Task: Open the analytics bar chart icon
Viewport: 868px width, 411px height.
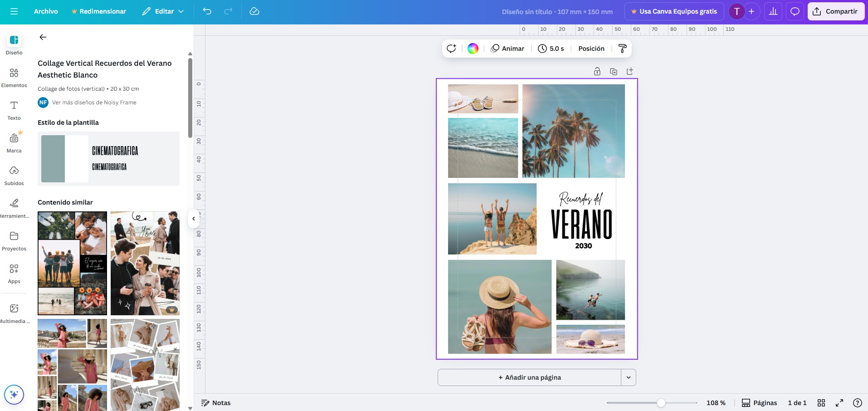Action: click(773, 11)
